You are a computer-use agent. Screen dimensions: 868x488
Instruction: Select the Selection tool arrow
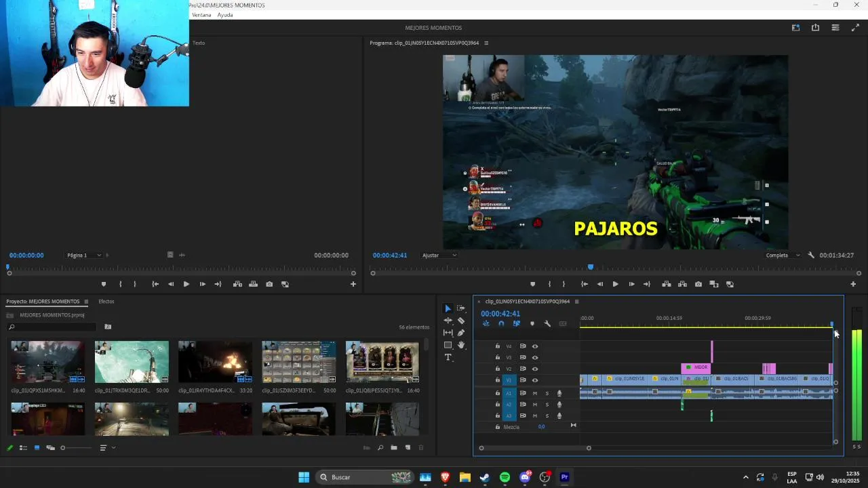[x=448, y=308]
